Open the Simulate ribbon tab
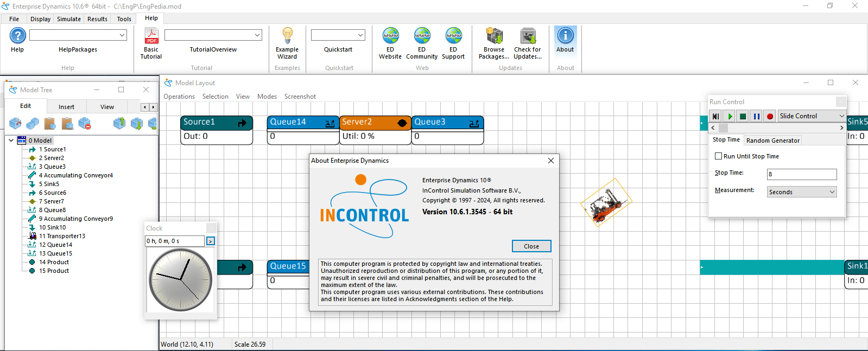The height and width of the screenshot is (351, 868). (x=69, y=19)
